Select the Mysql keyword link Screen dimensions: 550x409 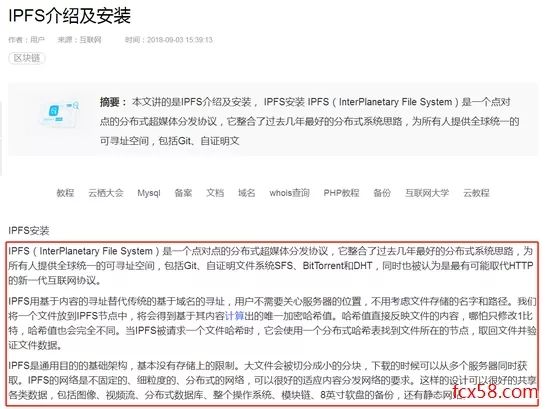(x=149, y=193)
